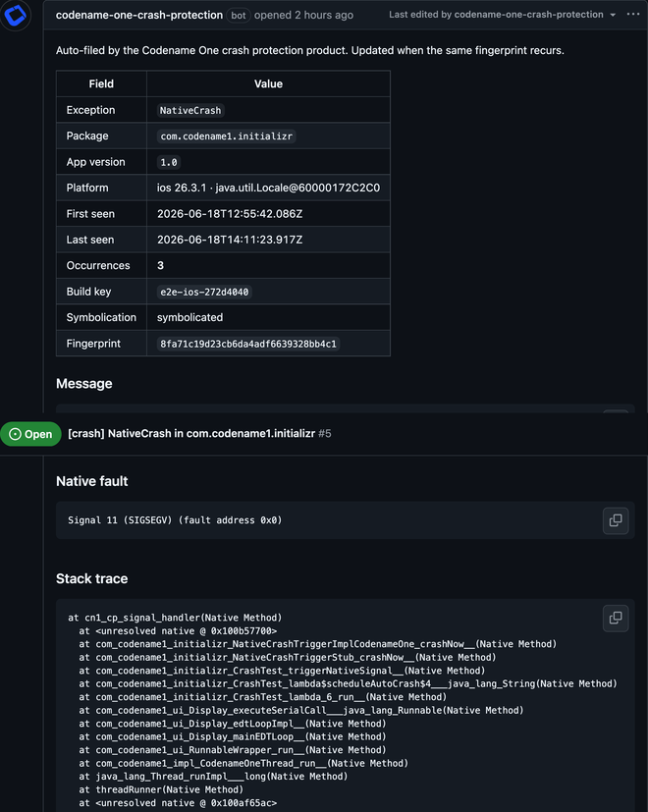Select the Display_executeSerialCall stack line

[301, 710]
